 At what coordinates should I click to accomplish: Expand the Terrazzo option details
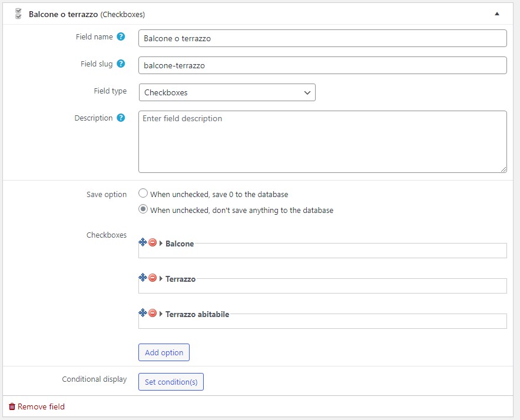(x=161, y=279)
